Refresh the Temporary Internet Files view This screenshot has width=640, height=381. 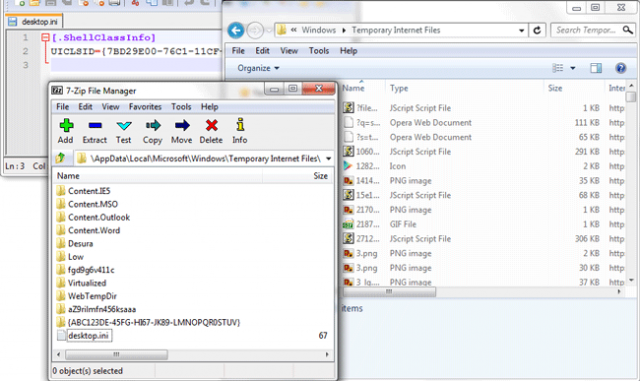(537, 30)
